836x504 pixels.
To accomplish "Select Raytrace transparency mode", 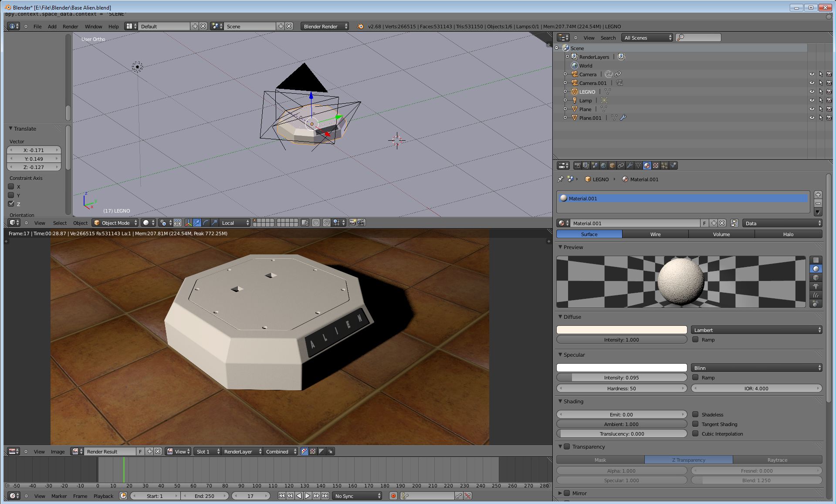I will (777, 460).
